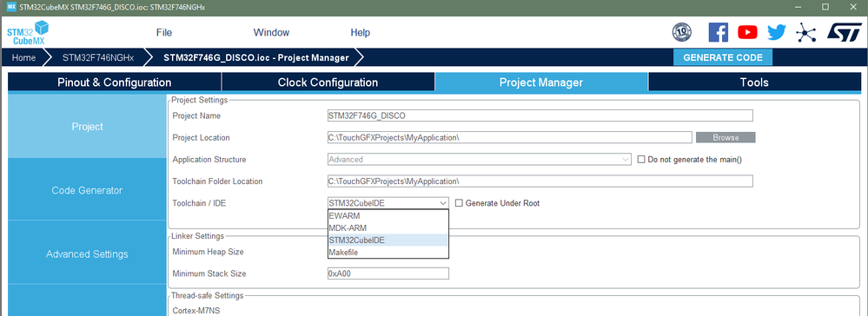Enable Generate Under Root checkbox
The height and width of the screenshot is (316, 868).
[459, 203]
